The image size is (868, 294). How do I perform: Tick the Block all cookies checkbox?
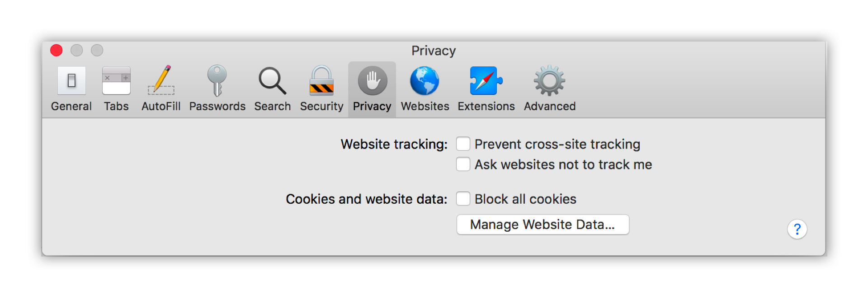pos(463,199)
